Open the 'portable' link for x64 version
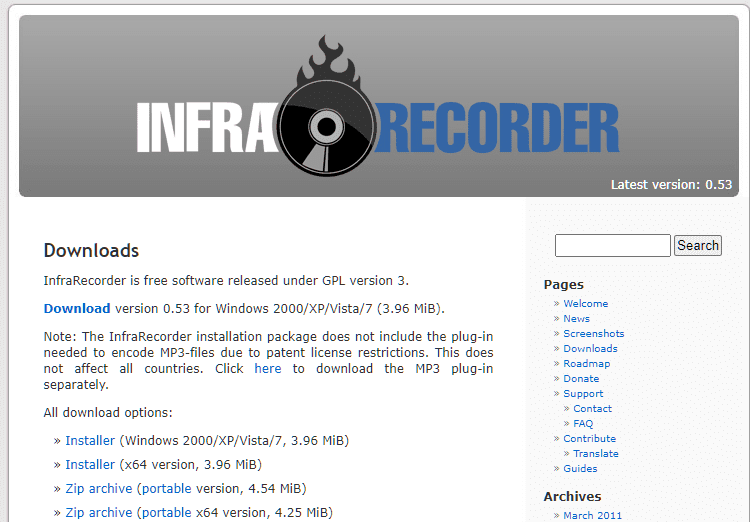Screen dimensions: 750x522 166,512
